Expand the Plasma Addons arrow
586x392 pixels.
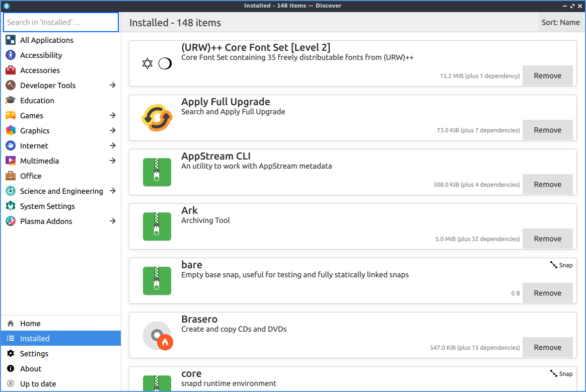[113, 221]
